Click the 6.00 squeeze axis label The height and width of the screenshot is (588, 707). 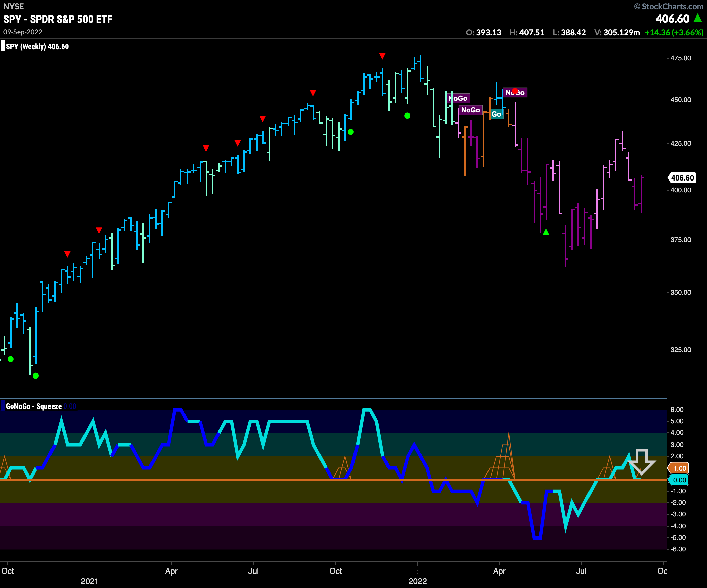tap(677, 410)
